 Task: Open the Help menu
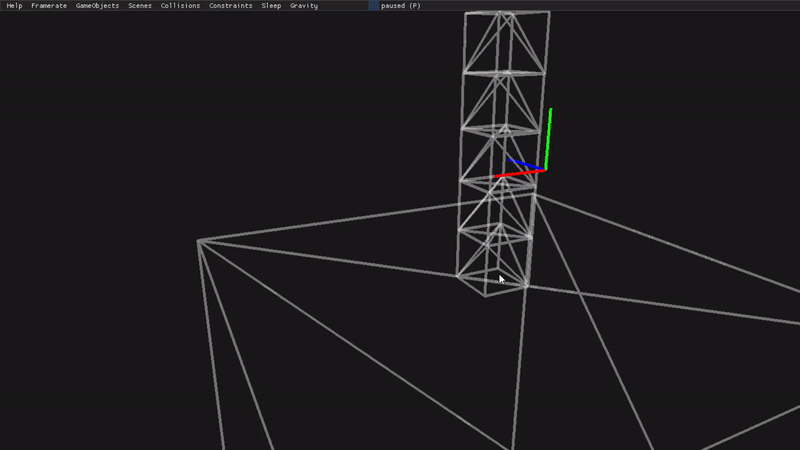click(x=14, y=6)
